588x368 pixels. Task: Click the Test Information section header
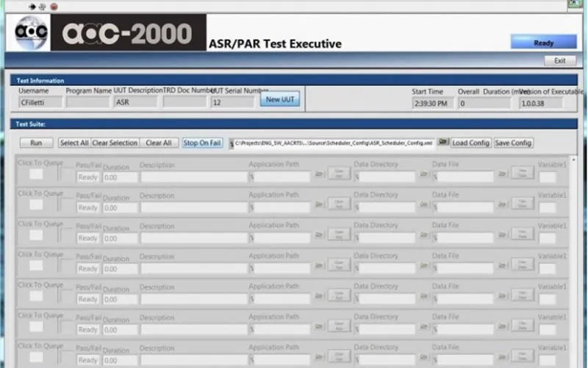click(x=293, y=80)
